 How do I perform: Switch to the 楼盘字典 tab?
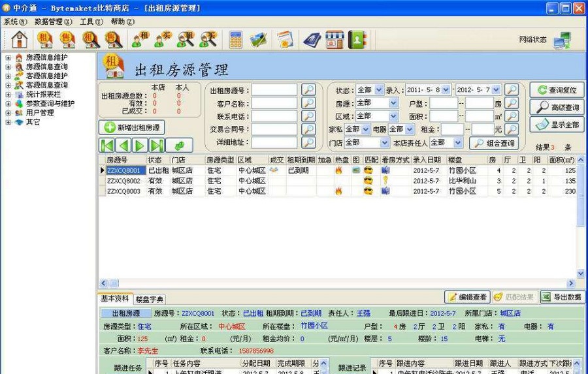point(150,299)
